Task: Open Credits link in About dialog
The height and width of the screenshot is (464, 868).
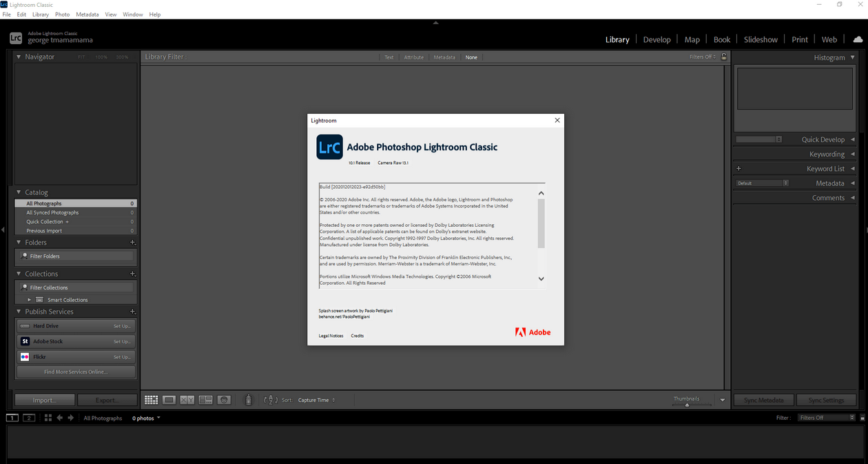Action: click(358, 336)
